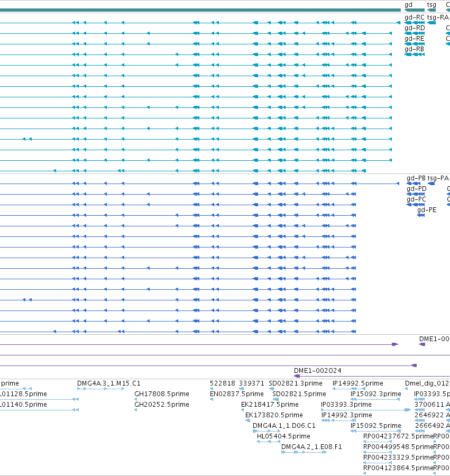This screenshot has height=476, width=450.
Task: Select the DMG4A.3_1.M15.C1 EST label
Action: coord(109,383)
